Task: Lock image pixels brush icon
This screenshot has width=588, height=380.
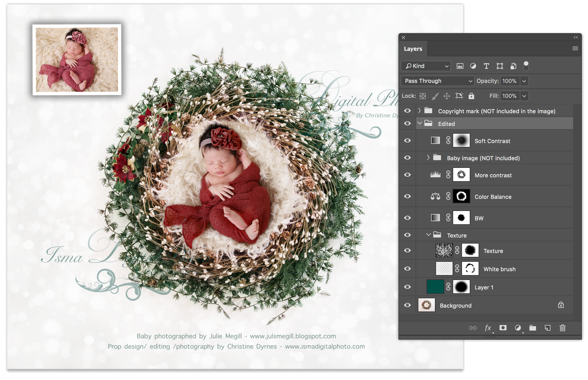Action: pos(435,96)
